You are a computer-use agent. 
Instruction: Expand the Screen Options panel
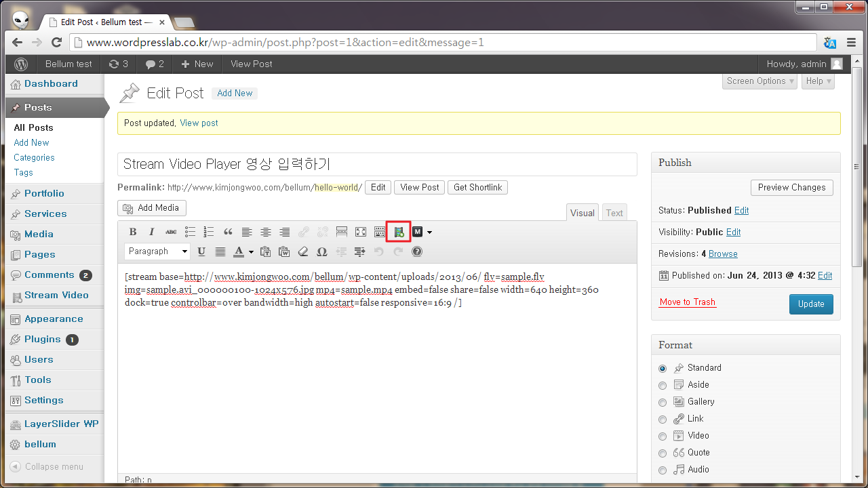click(759, 81)
